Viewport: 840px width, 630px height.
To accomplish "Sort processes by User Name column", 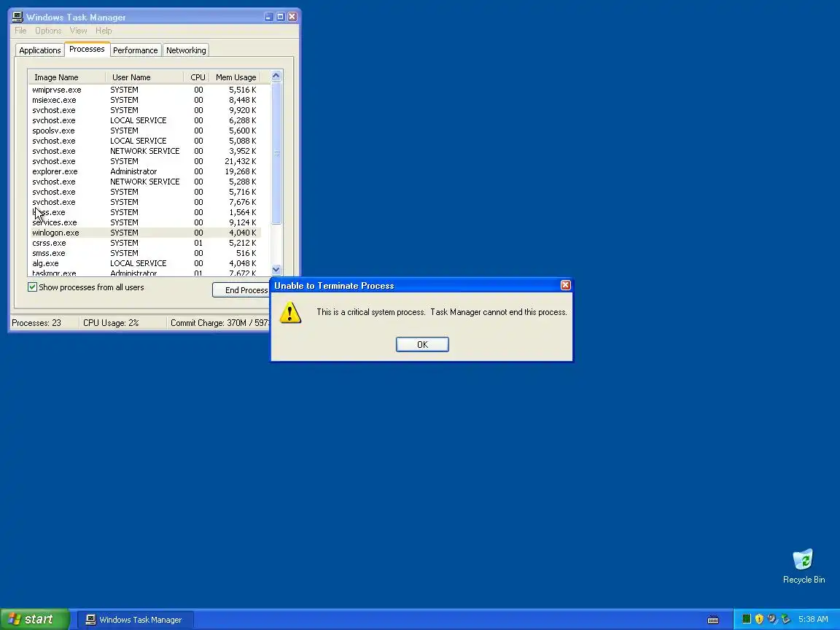I will (144, 77).
